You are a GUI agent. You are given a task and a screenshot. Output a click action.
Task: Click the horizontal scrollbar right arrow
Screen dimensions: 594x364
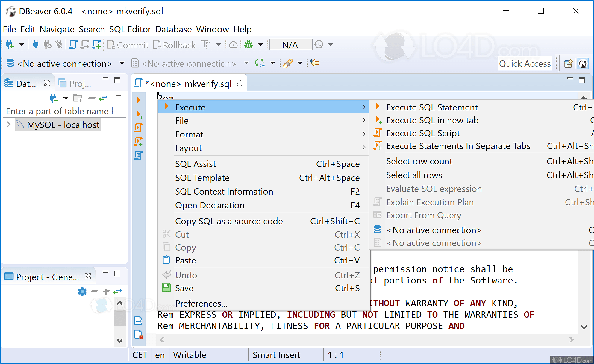tap(571, 340)
